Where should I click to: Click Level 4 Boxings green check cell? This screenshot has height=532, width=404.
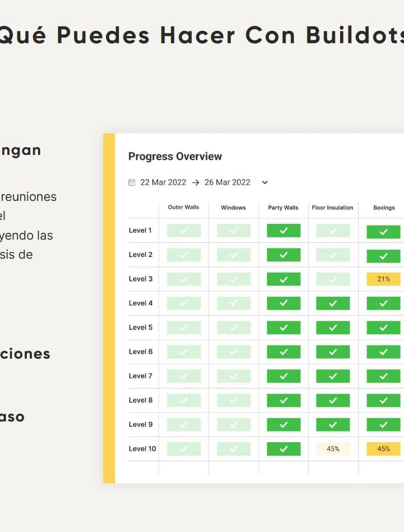[383, 304]
